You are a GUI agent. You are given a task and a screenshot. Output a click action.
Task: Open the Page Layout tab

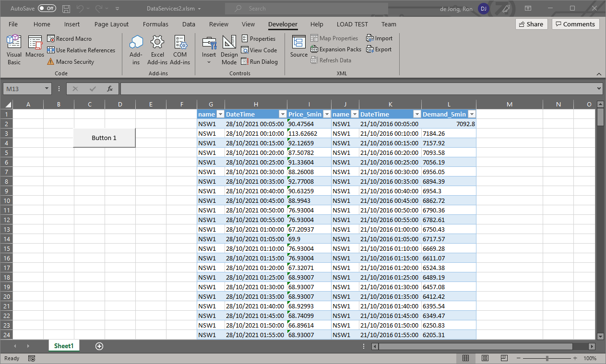111,24
